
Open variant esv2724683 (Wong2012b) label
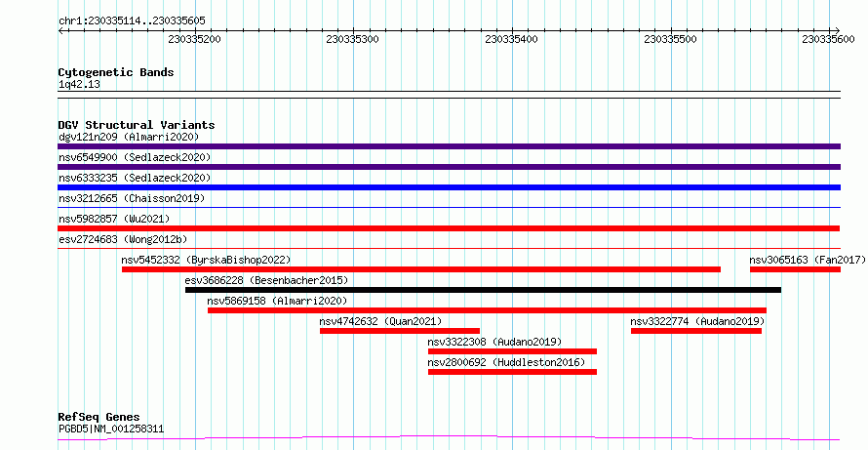pyautogui.click(x=123, y=239)
